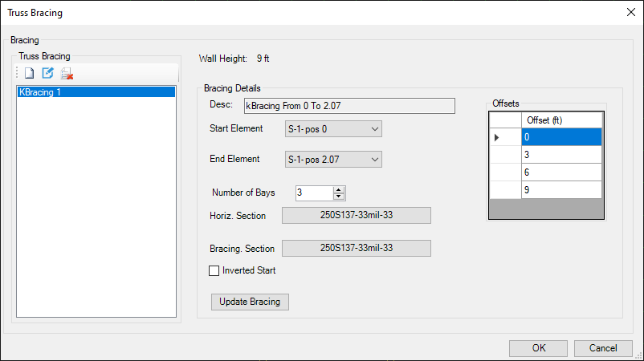Screen dimensions: 644x361
Task: Click the New bracing icon
Action: 29,74
